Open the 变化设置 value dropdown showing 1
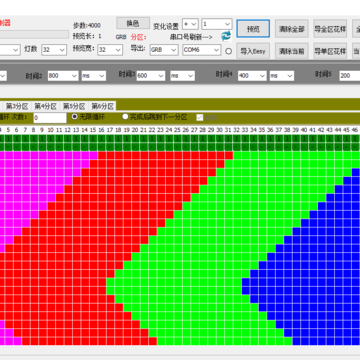The width and height of the screenshot is (360, 360). (217, 24)
